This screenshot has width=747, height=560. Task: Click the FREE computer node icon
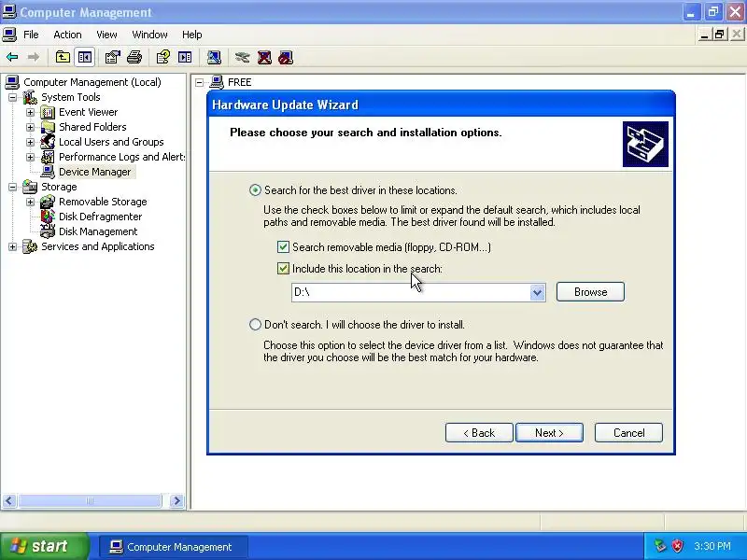tap(217, 82)
